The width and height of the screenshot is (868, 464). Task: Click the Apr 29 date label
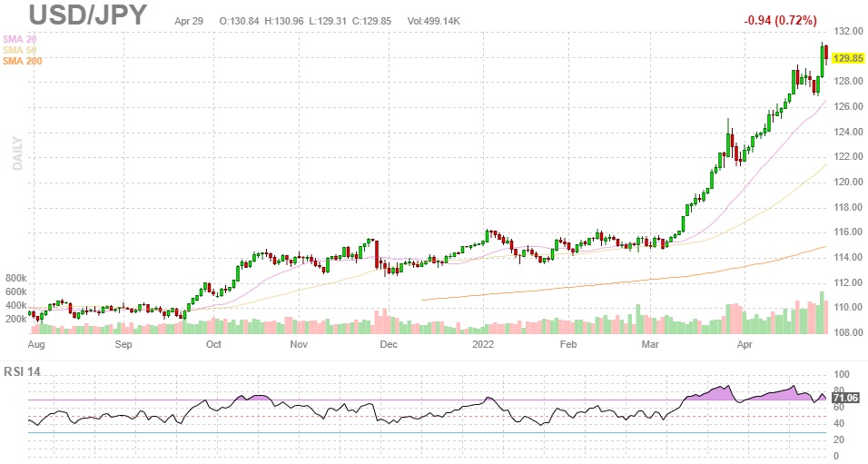(x=189, y=21)
